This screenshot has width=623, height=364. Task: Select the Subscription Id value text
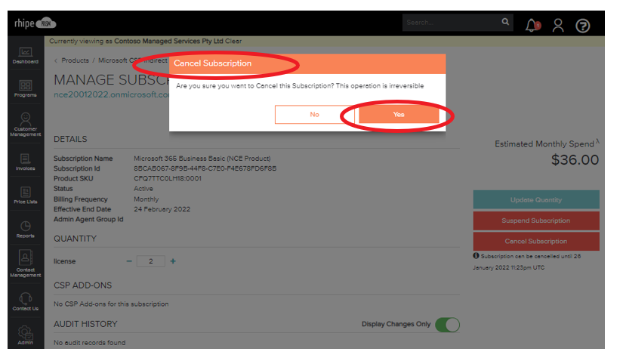(205, 168)
